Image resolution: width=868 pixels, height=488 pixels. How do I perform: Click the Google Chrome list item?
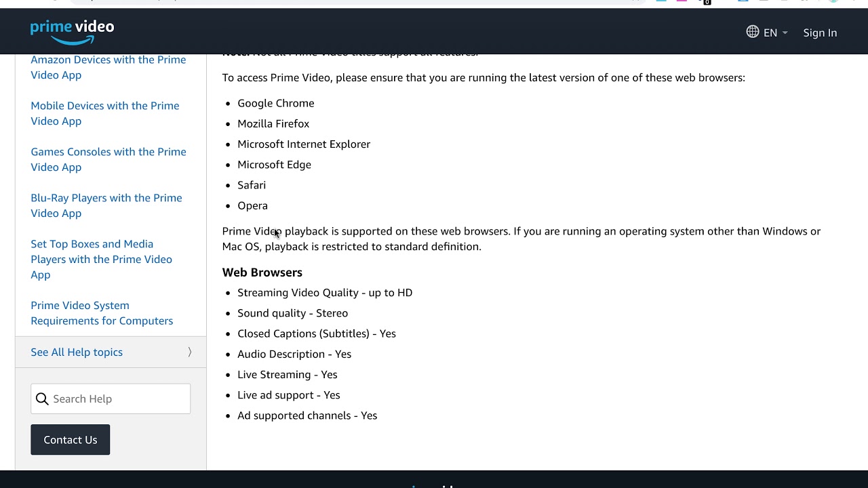(275, 103)
